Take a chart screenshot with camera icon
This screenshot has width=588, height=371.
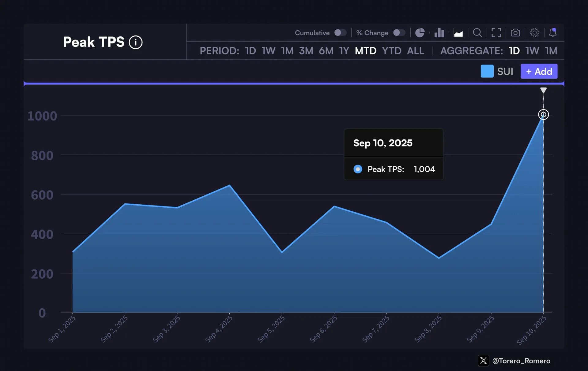coord(515,33)
